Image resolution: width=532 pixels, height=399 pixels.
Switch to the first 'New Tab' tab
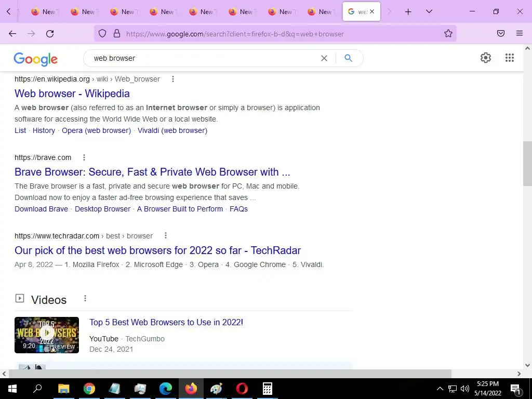[x=44, y=11]
